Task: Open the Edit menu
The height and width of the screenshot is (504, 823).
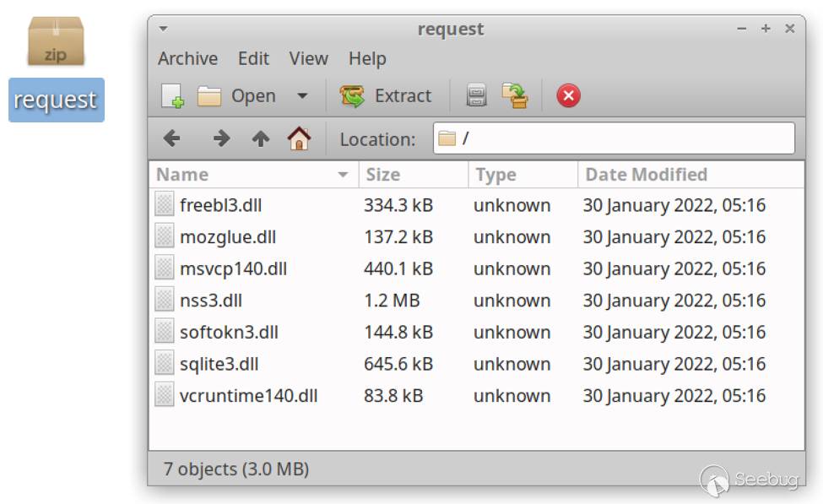Action: (253, 58)
